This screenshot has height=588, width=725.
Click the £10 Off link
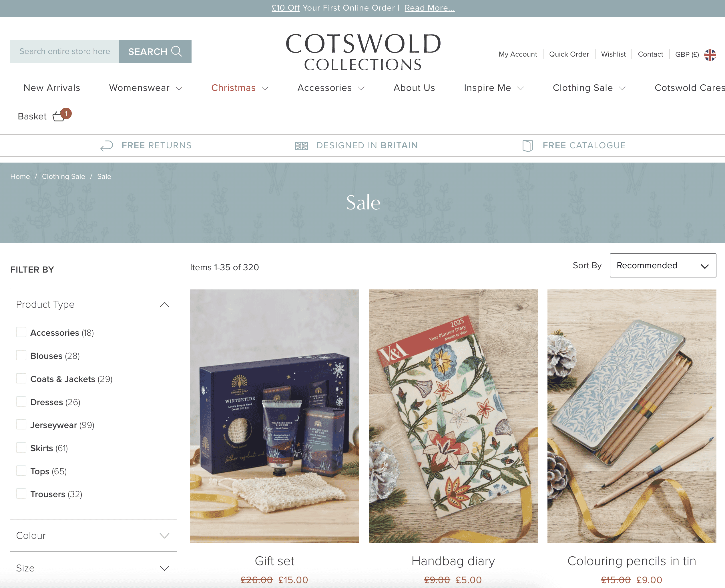[285, 8]
